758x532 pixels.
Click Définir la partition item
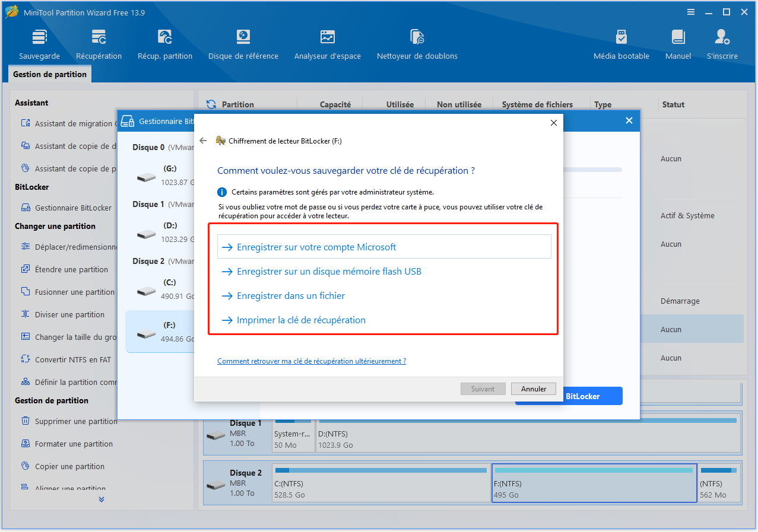tap(68, 382)
